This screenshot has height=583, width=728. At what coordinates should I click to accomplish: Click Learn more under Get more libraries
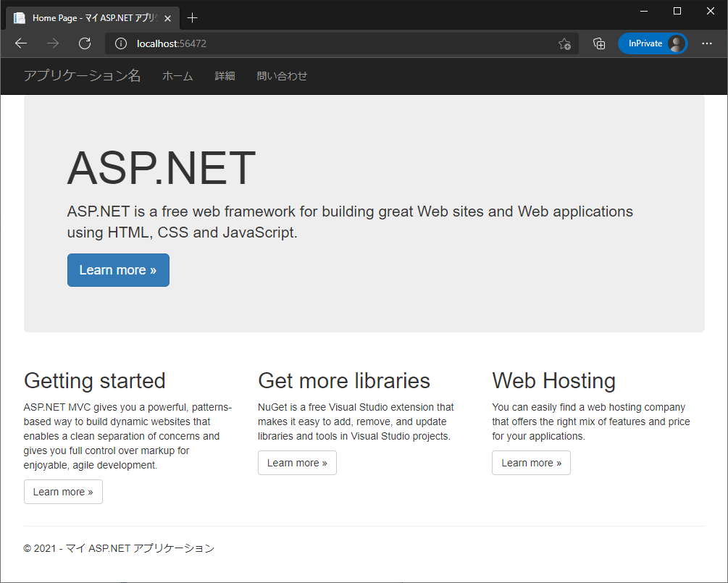[297, 463]
